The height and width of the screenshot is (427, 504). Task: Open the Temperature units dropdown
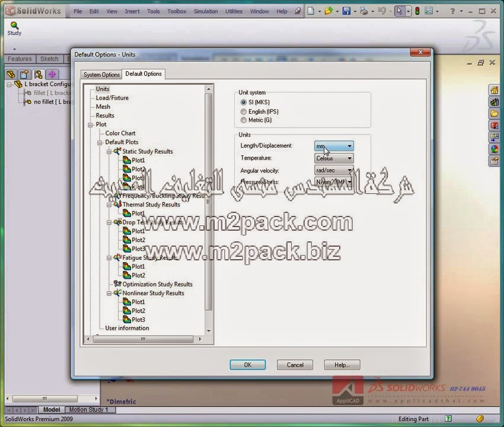pyautogui.click(x=334, y=158)
